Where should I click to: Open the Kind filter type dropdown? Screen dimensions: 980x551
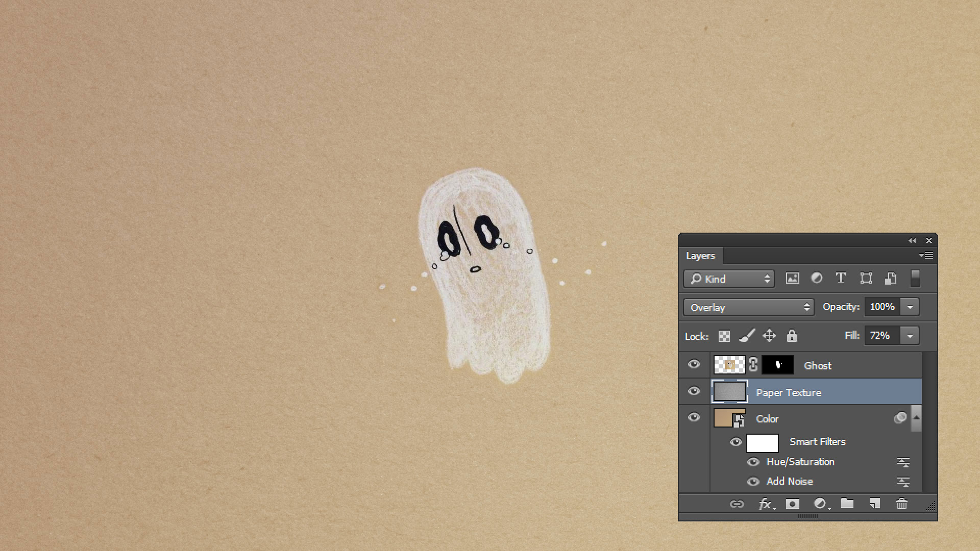point(729,279)
